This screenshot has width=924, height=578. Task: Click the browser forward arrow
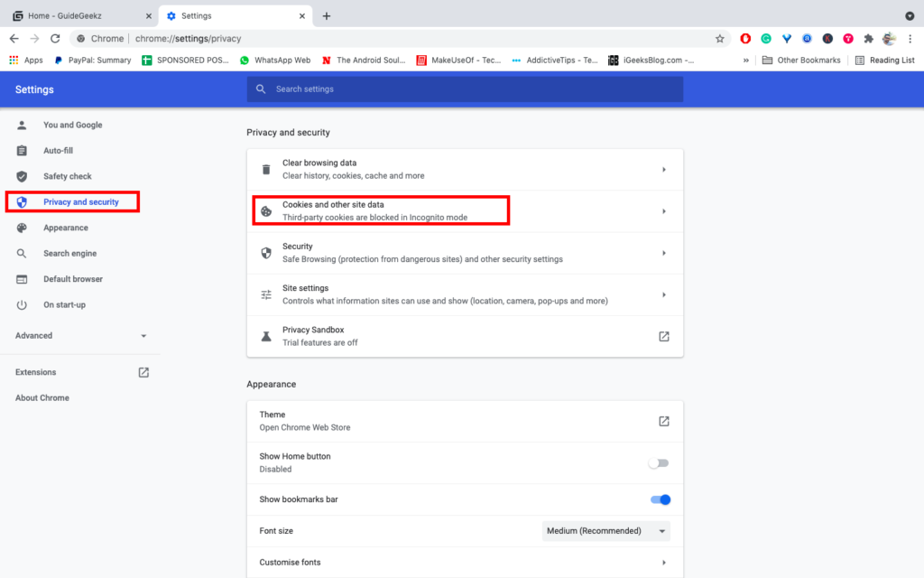(x=35, y=38)
